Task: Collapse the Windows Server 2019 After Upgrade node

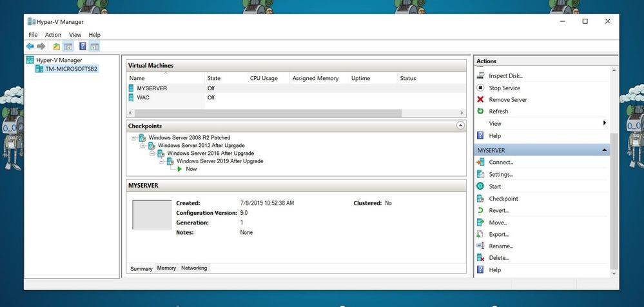Action: (x=162, y=161)
